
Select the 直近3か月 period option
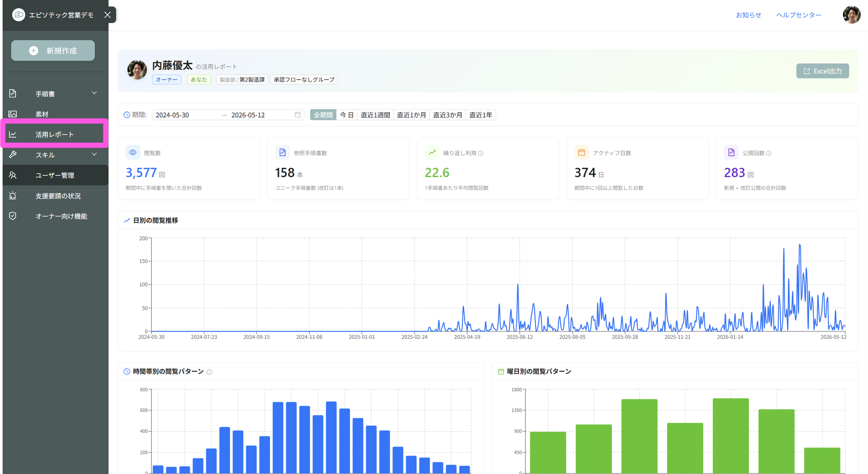click(448, 115)
